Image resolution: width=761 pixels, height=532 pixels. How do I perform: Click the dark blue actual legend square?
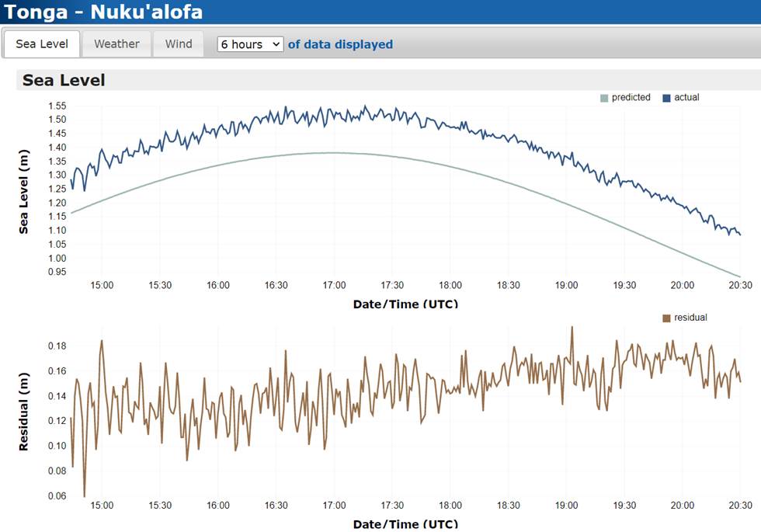tap(666, 98)
